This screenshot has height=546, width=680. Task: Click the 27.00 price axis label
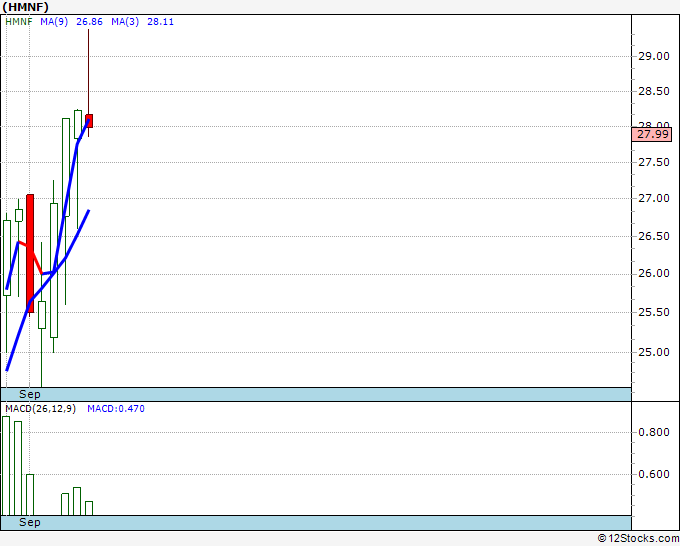[x=654, y=199]
